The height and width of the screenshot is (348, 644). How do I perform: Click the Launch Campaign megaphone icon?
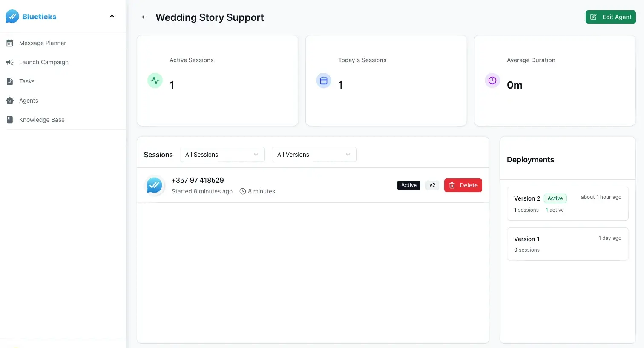[10, 62]
